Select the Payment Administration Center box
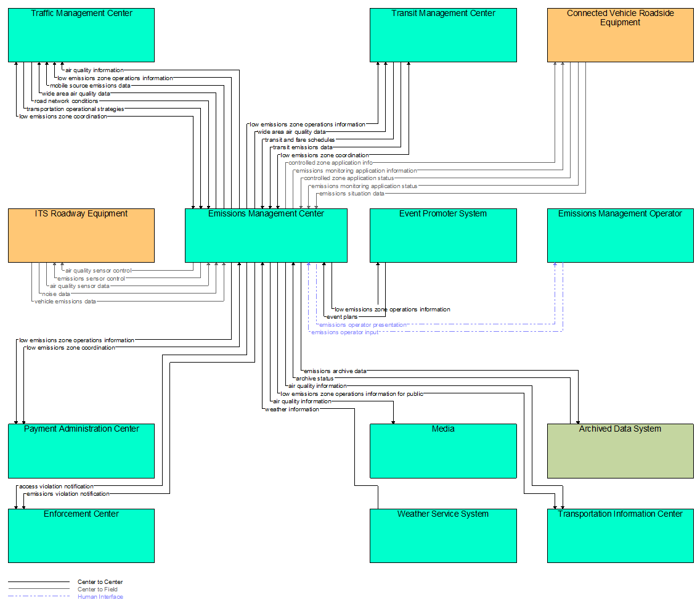This screenshot has height=608, width=700. coord(81,451)
